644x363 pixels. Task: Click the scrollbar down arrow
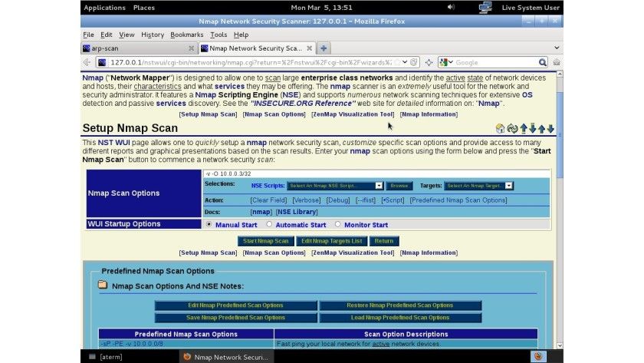pyautogui.click(x=560, y=345)
